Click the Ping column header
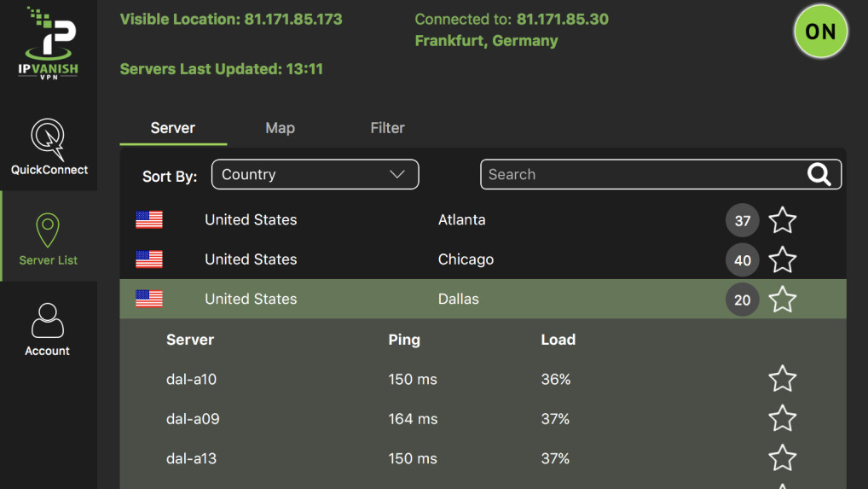 (x=404, y=340)
